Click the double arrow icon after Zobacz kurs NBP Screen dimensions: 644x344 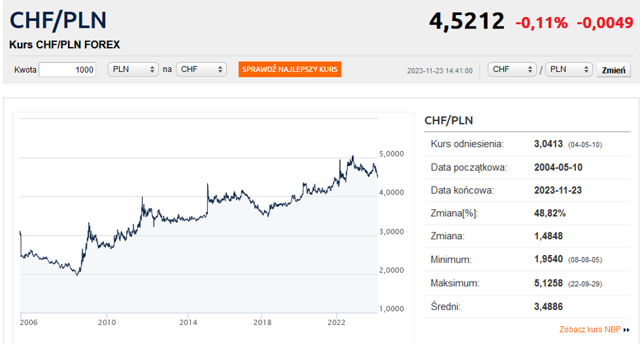coord(626,330)
